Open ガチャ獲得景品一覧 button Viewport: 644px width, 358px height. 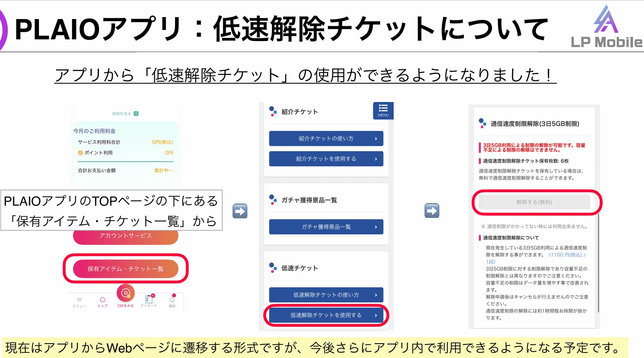coord(326,227)
